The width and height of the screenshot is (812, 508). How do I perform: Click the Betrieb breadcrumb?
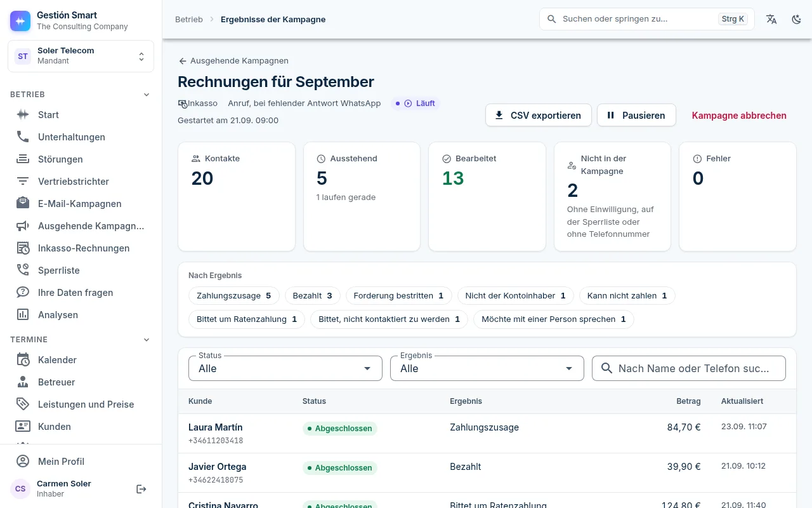pos(189,20)
